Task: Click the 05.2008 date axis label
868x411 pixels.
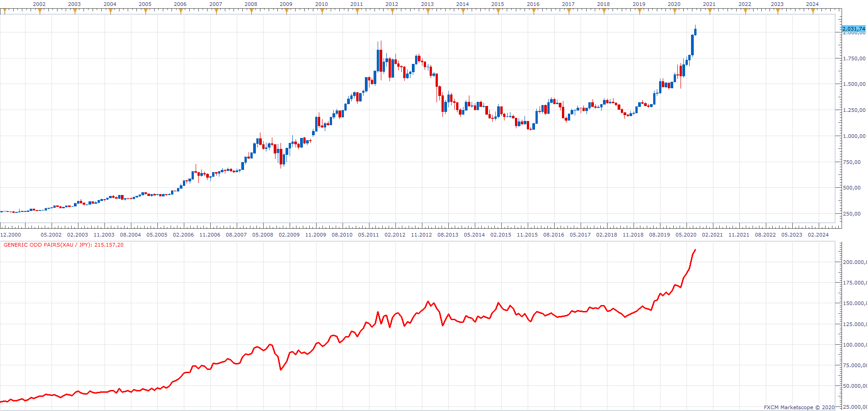Action: tap(263, 235)
